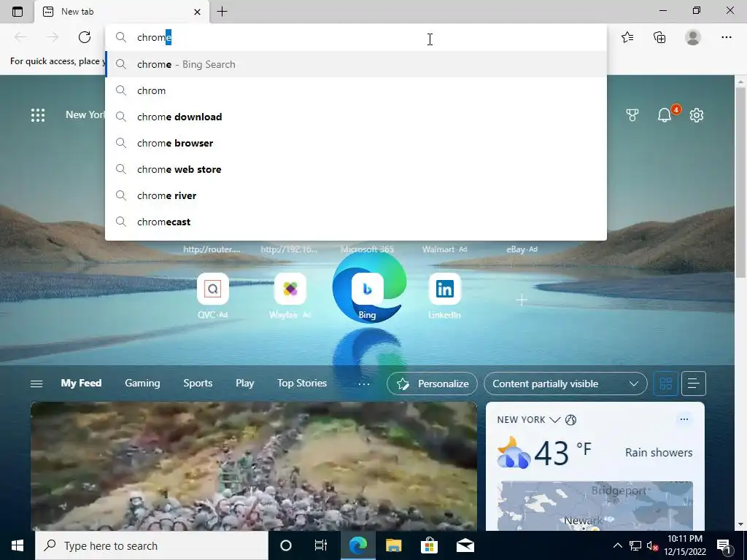This screenshot has width=747, height=560.
Task: Open the Collections icon
Action: point(659,37)
